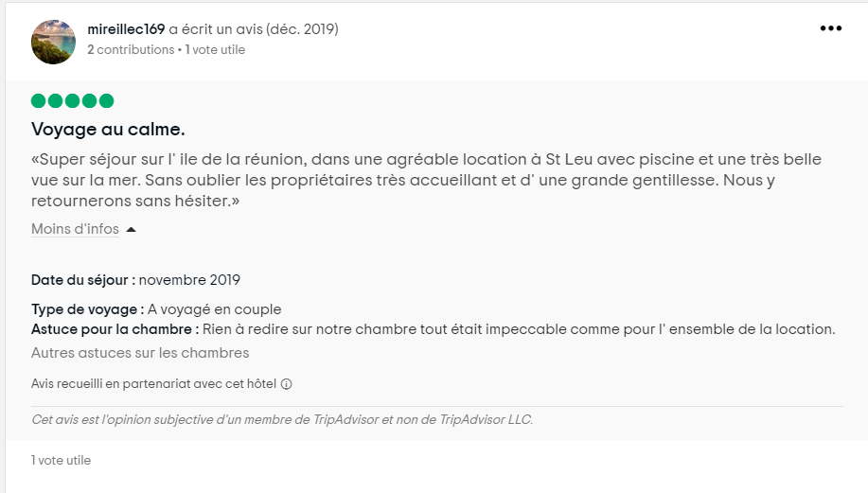Viewport: 868px width, 493px height.
Task: Click "1 vote utile" under the username
Action: (x=215, y=49)
